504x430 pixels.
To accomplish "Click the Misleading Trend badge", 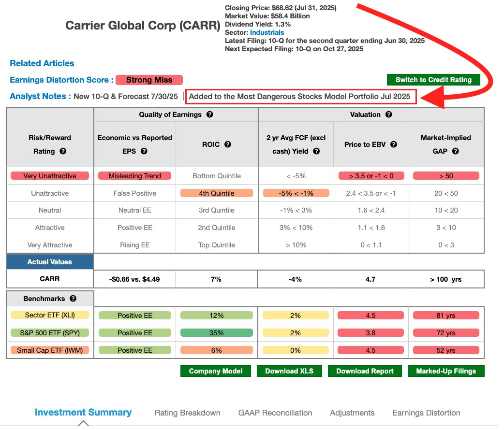I will click(134, 176).
